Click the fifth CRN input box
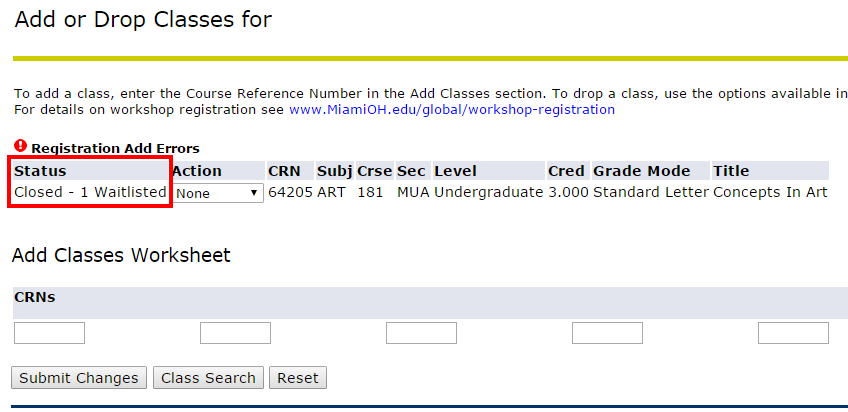The image size is (848, 412). [793, 333]
